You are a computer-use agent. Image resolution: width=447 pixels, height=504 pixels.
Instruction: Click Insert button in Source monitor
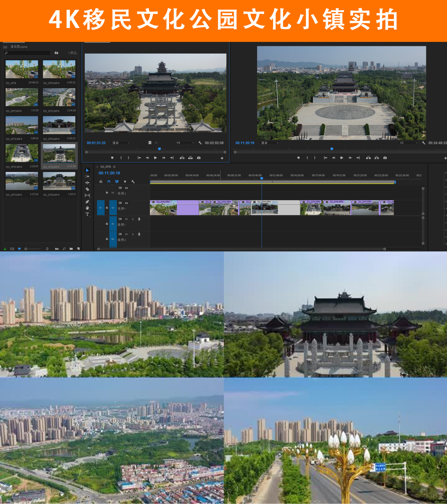(182, 158)
